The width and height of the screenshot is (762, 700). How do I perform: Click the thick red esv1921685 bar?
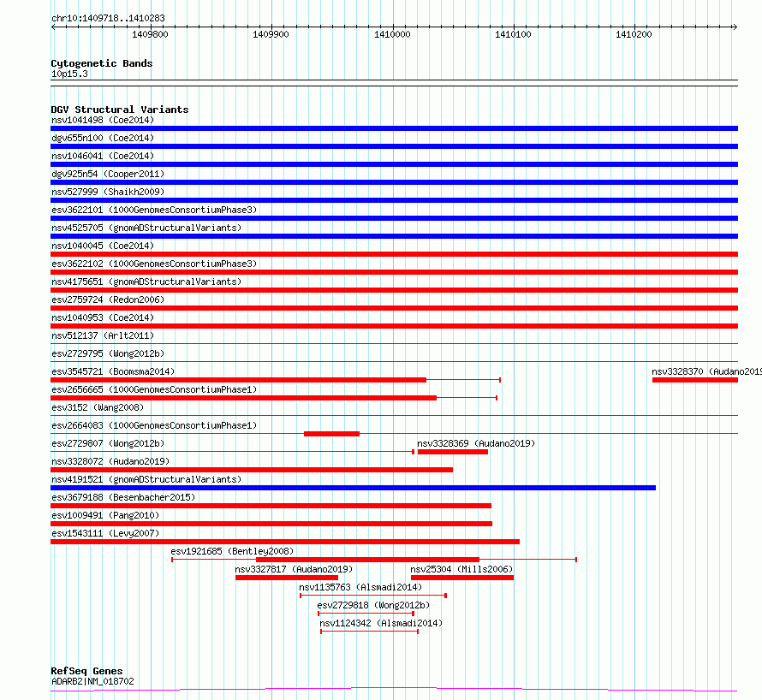click(x=368, y=560)
